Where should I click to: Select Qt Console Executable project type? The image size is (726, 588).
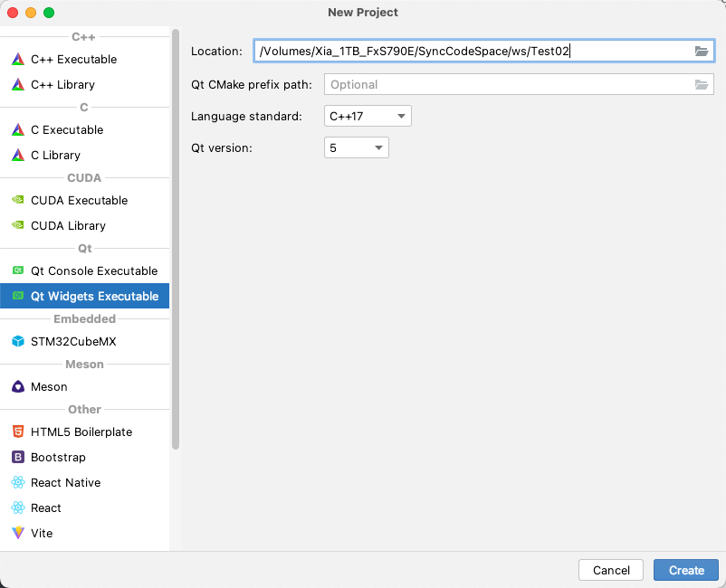click(85, 270)
